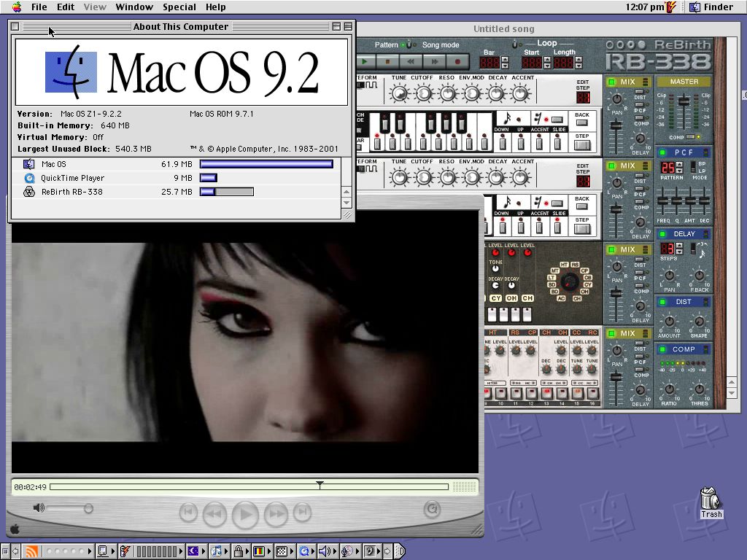Viewport: 747px width, 560px height.
Task: Click the padlock icon in Control Strip
Action: (x=239, y=551)
